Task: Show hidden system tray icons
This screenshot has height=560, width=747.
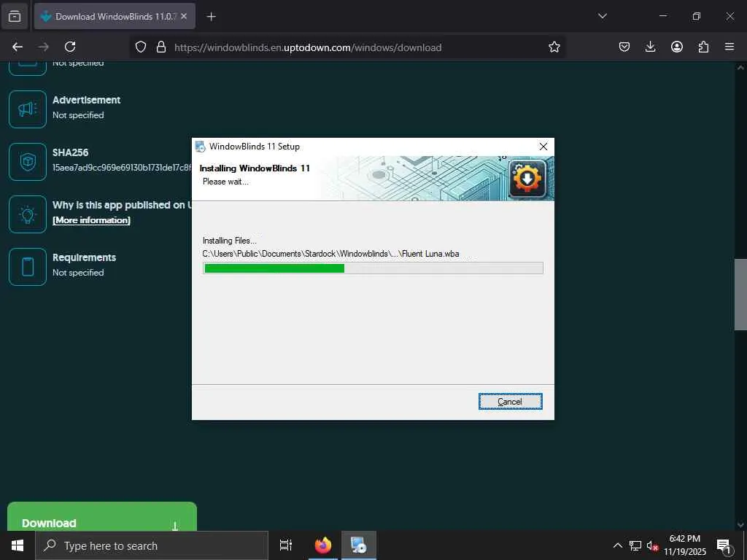Action: [617, 545]
